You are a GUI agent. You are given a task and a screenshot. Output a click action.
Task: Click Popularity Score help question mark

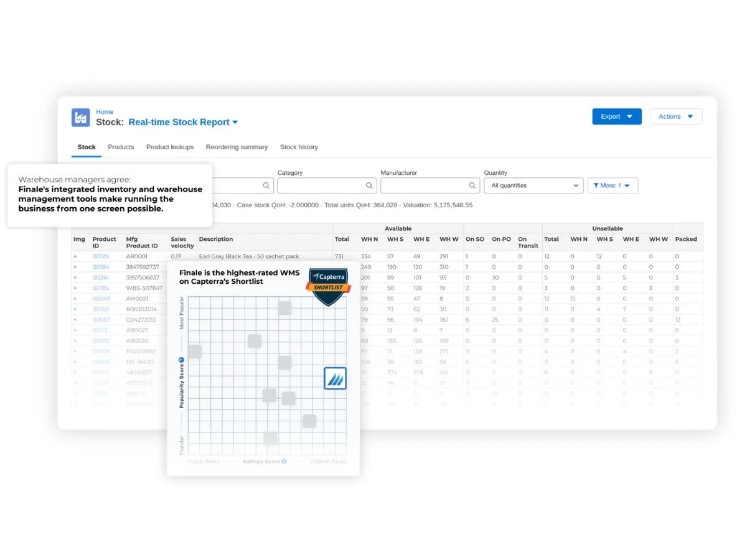coord(182,360)
